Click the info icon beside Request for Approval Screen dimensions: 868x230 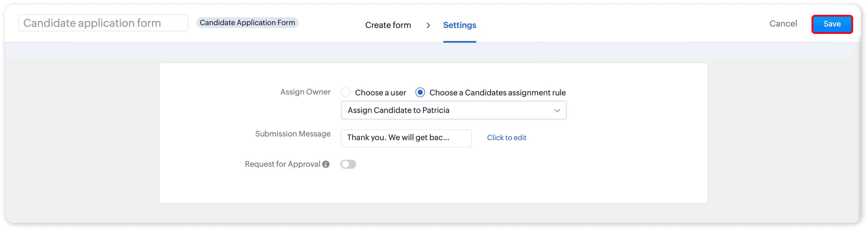325,164
